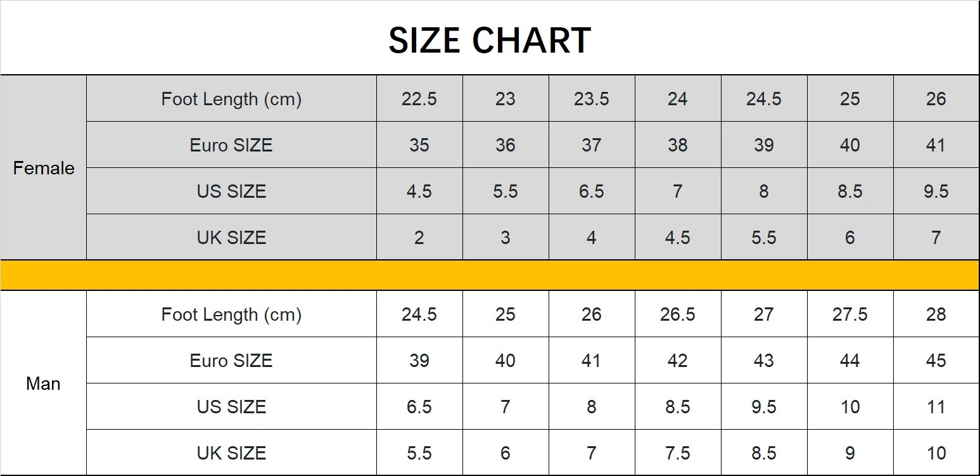
Task: Select Female Euro size 35 cell
Action: 419,145
